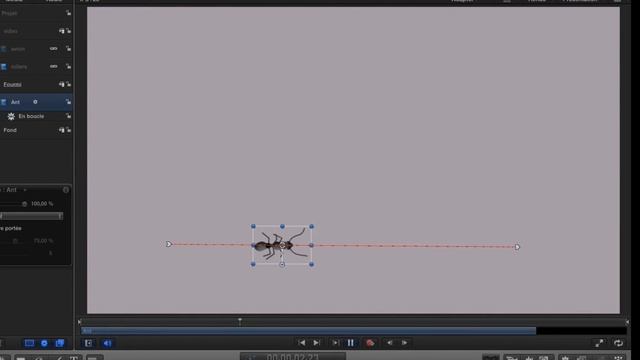This screenshot has width=640, height=360.
Task: Click the Ant clip bar in mini-timeline
Action: [x=309, y=331]
